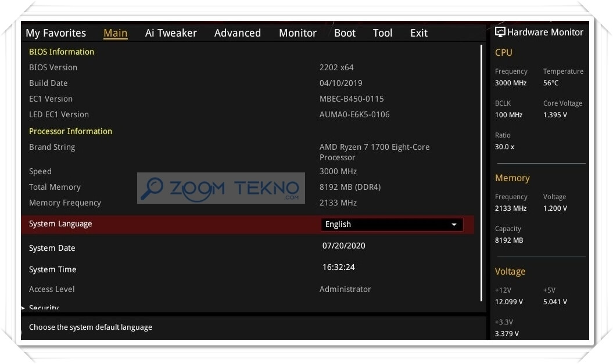Select the System Language row label
613x364 pixels.
[x=60, y=224]
